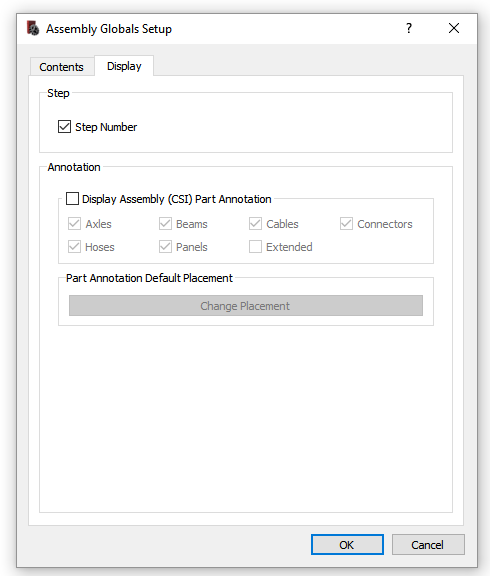Toggle the Panels annotation checkbox
Viewport: 490px width, 576px height.
coord(165,246)
